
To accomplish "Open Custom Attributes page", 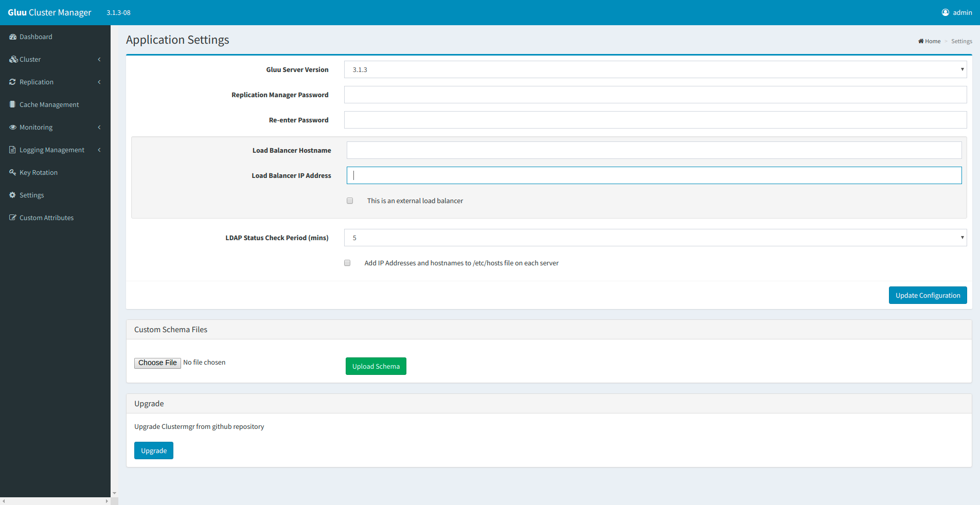I will 55,218.
